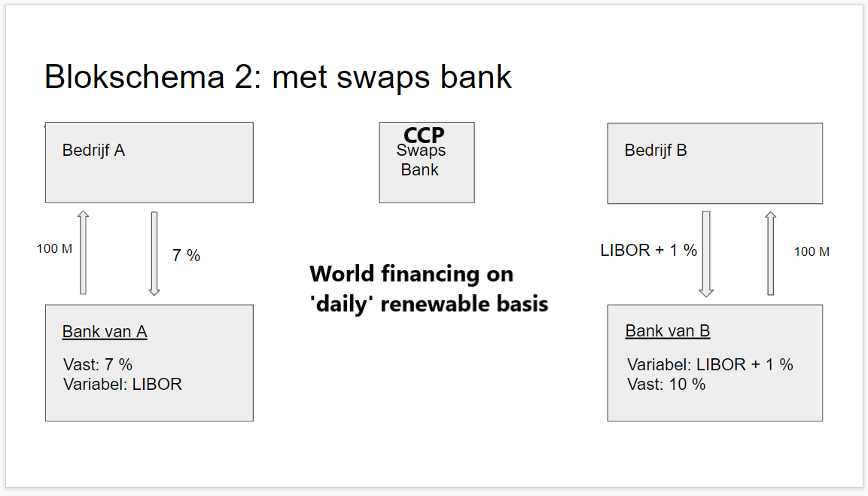
Task: Click the up arrow beside right 100 M
Action: [x=769, y=253]
